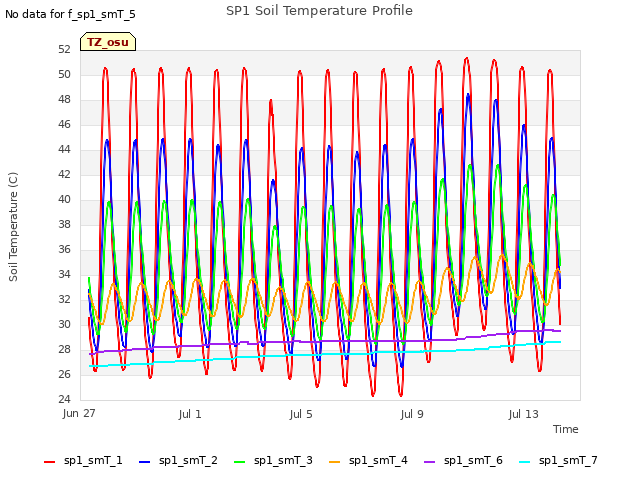Click the 30 y-axis tick label

click(64, 324)
